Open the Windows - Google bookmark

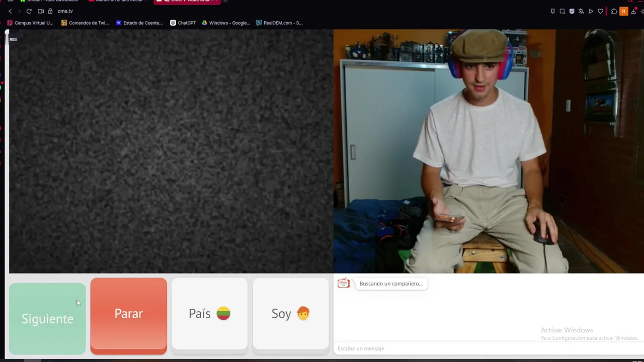tap(226, 23)
